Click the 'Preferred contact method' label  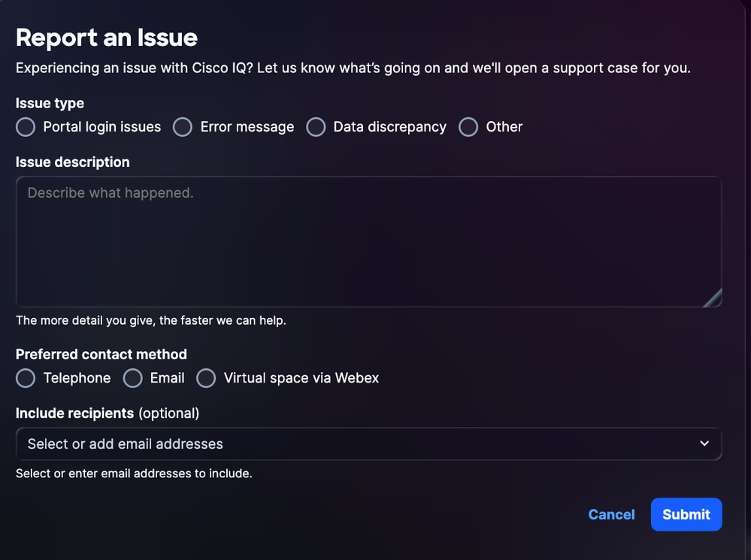101,355
